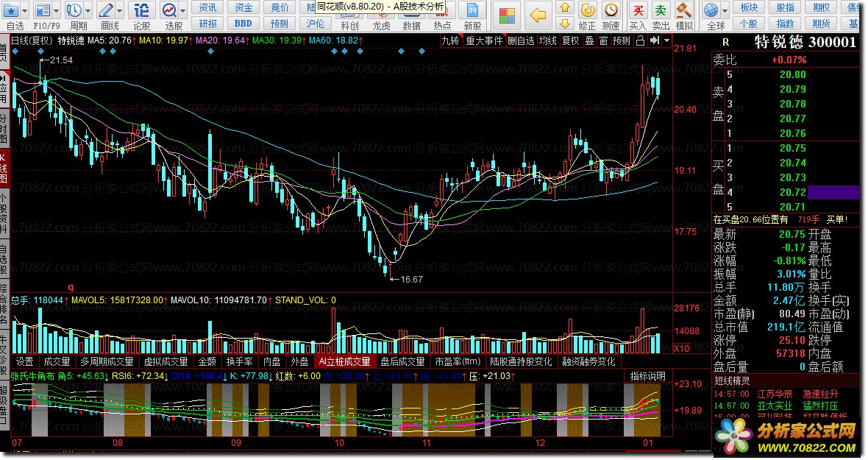Viewport: 868px width, 460px height.
Task: Expand the 选股 dropdown arrow
Action: click(x=182, y=11)
